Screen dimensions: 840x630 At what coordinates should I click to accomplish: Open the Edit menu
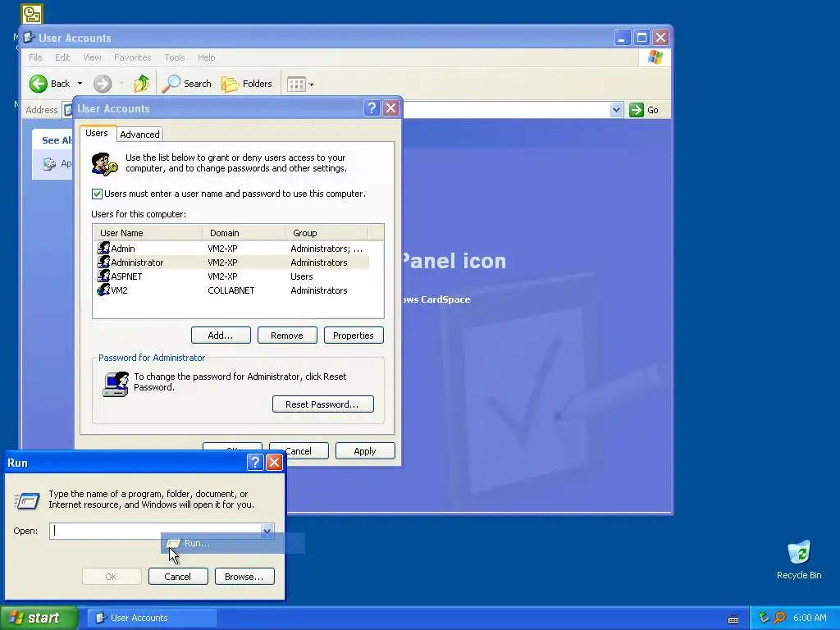[62, 57]
